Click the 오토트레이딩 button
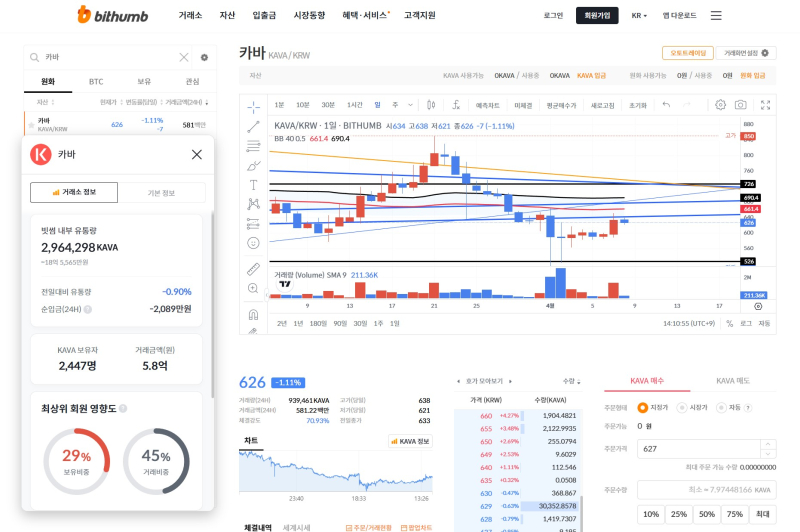The width and height of the screenshot is (800, 532). point(688,53)
